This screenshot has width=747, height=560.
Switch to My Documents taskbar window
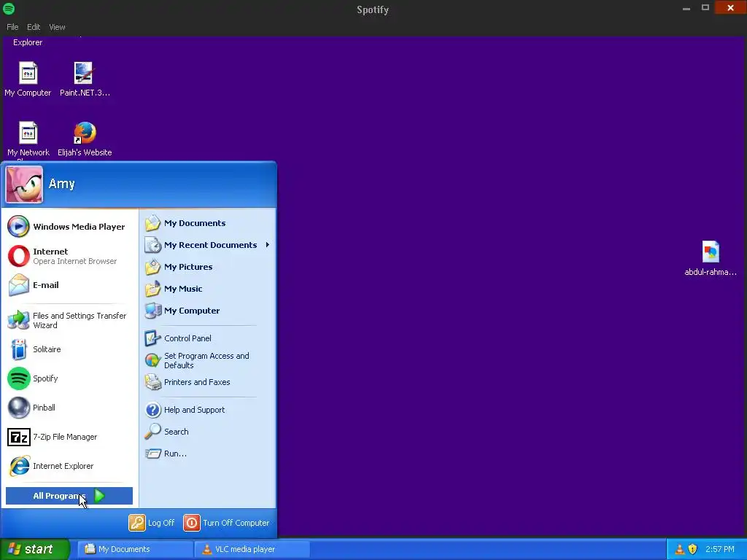[x=136, y=549]
